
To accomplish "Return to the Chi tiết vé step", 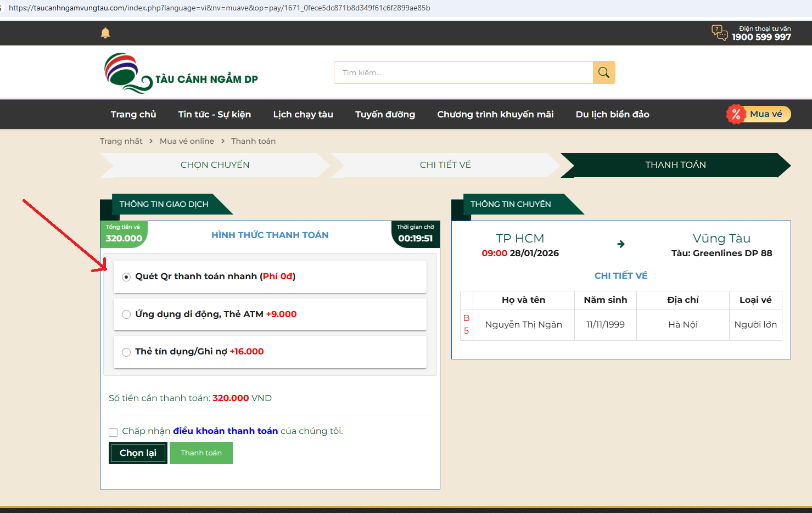I will pos(445,165).
